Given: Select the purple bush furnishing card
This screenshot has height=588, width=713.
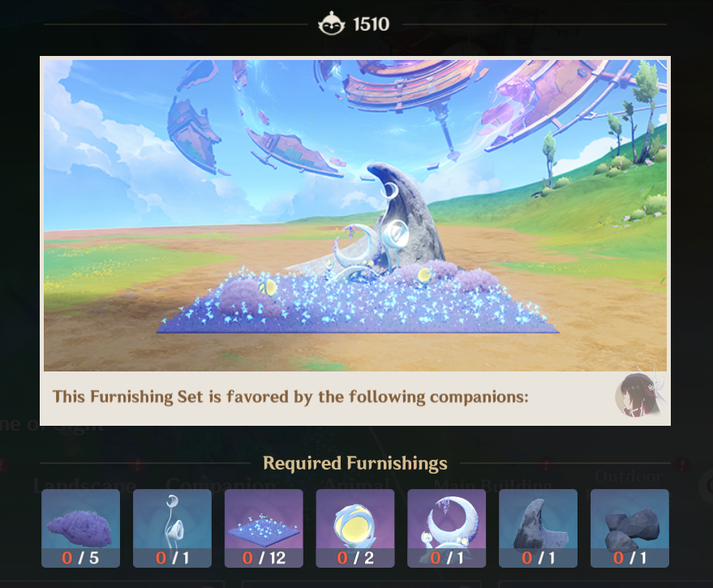Looking at the screenshot, I should (x=80, y=528).
